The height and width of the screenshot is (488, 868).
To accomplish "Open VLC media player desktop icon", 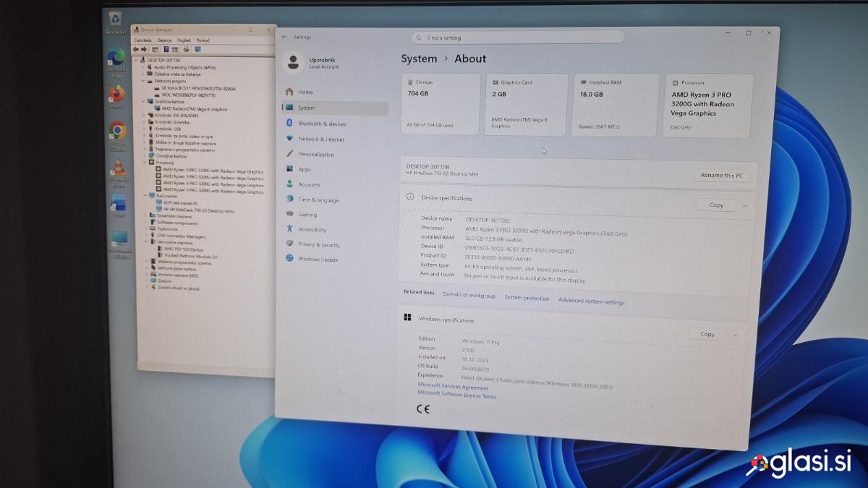I will (x=117, y=168).
